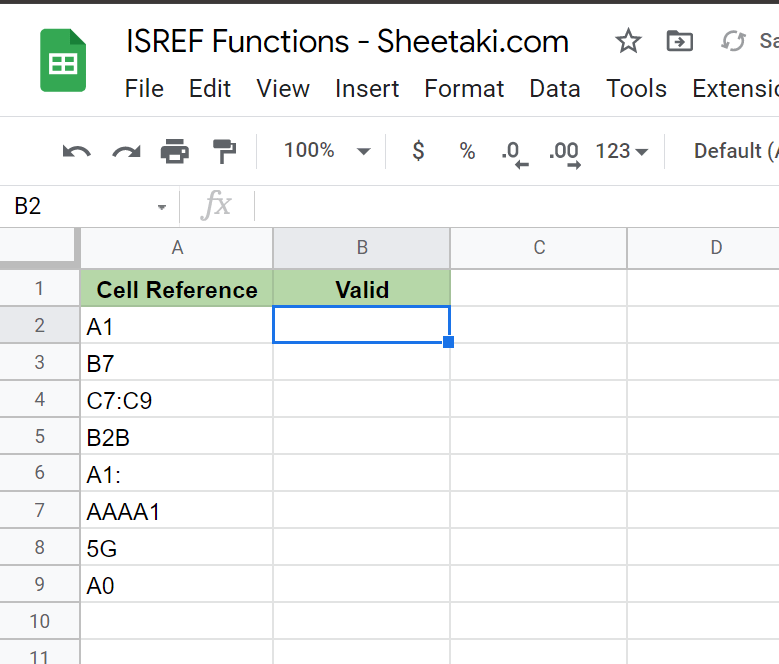Open Google Sheets home logo
Screen dimensions: 779x664
coord(63,60)
